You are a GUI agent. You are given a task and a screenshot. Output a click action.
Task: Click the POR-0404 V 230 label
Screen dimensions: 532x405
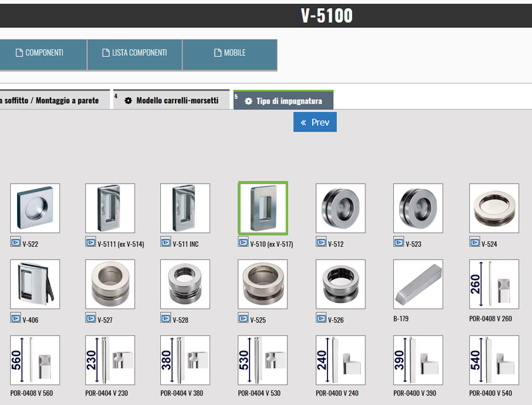[106, 393]
